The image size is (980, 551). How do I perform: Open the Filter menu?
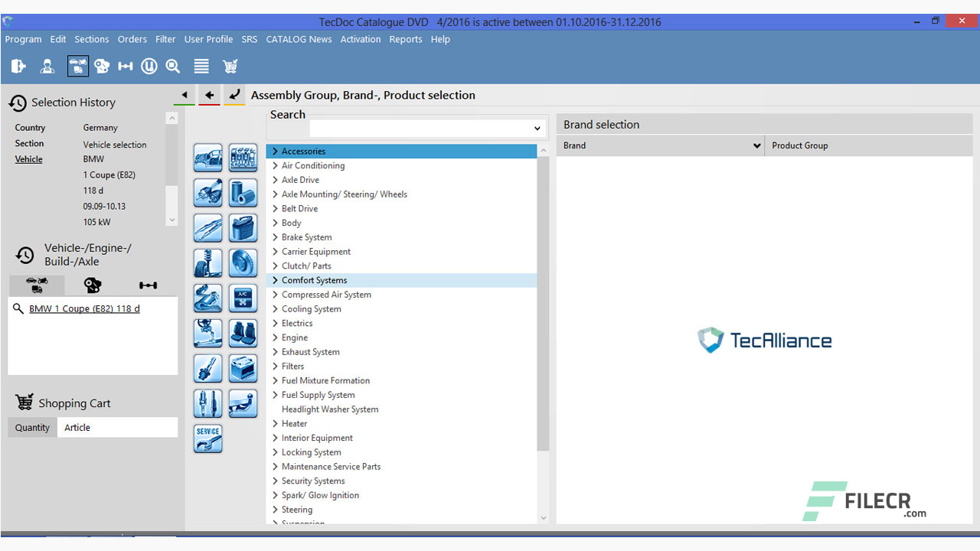click(165, 39)
